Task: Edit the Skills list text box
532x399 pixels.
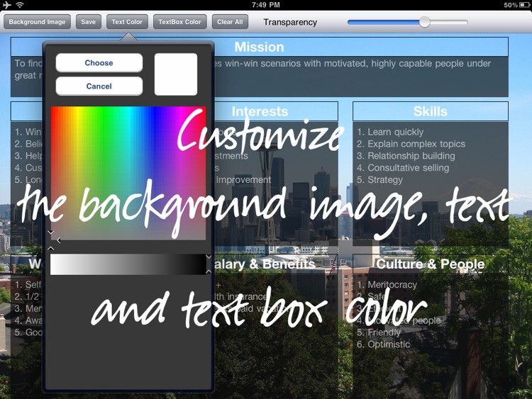Action: (x=431, y=183)
